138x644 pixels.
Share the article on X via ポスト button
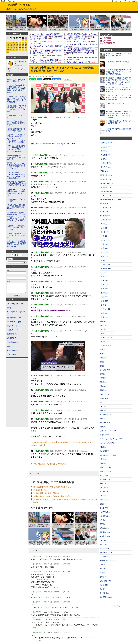click(47, 79)
